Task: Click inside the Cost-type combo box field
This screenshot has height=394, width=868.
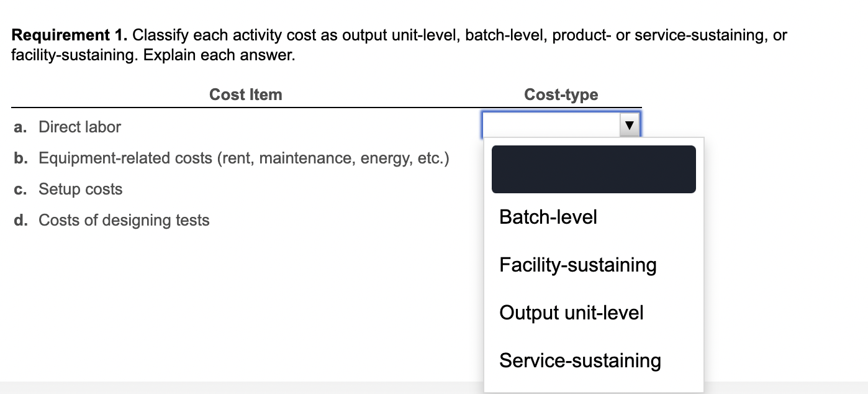Action: [553, 124]
